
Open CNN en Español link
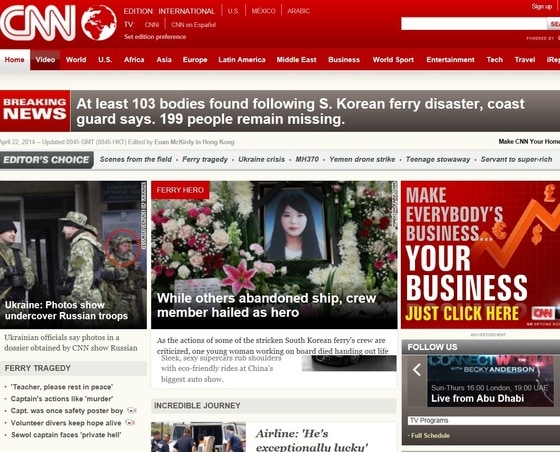point(194,25)
